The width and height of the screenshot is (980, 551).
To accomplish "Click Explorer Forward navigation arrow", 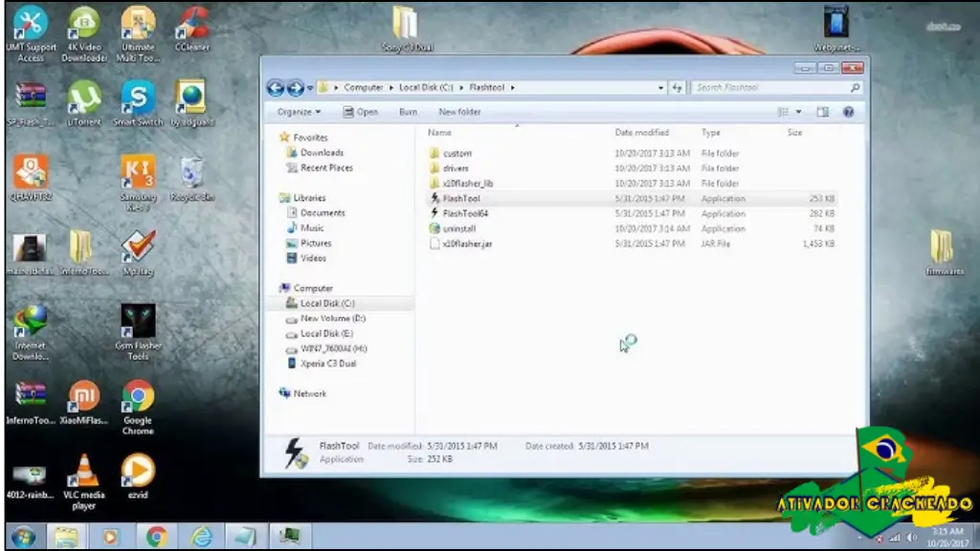I will tap(295, 87).
